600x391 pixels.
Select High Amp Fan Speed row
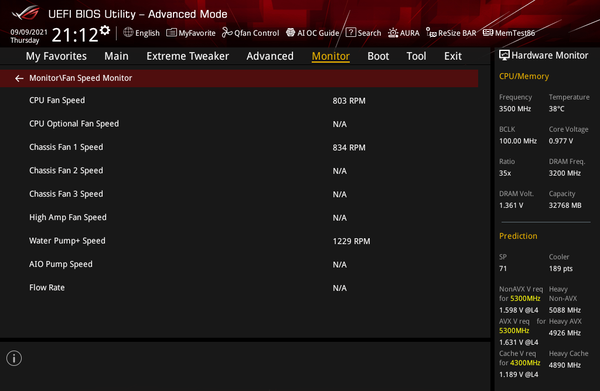(239, 217)
